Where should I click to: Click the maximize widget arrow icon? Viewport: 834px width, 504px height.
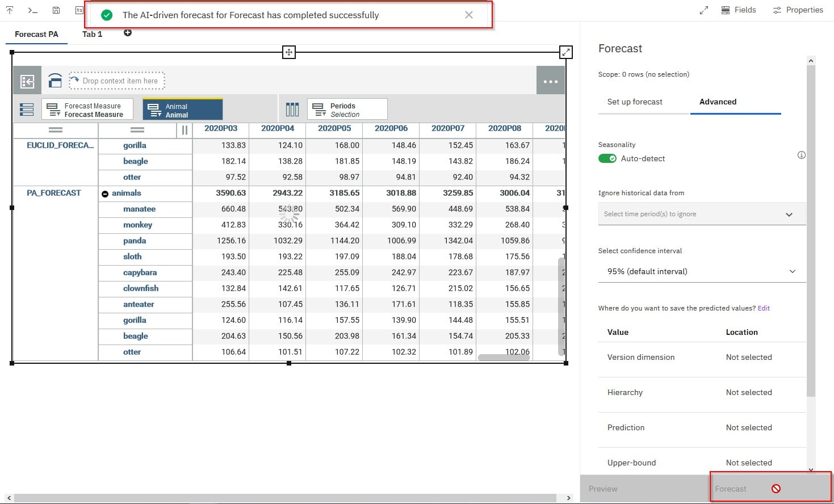566,52
